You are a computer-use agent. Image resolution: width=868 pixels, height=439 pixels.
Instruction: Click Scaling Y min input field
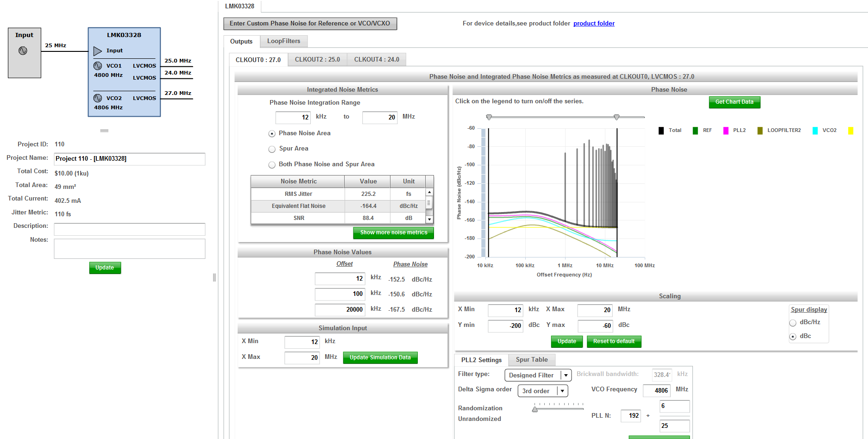click(x=506, y=326)
